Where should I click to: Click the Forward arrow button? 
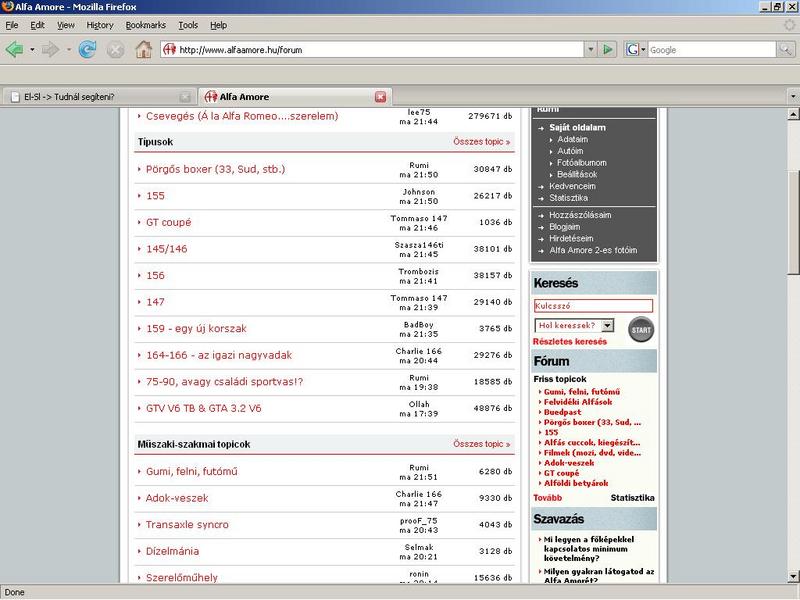[x=50, y=49]
